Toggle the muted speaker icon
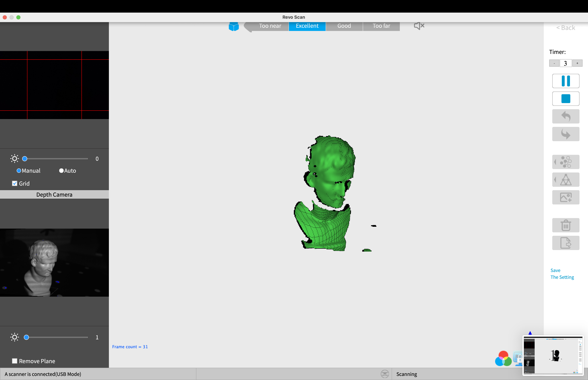588x380 pixels. point(419,26)
